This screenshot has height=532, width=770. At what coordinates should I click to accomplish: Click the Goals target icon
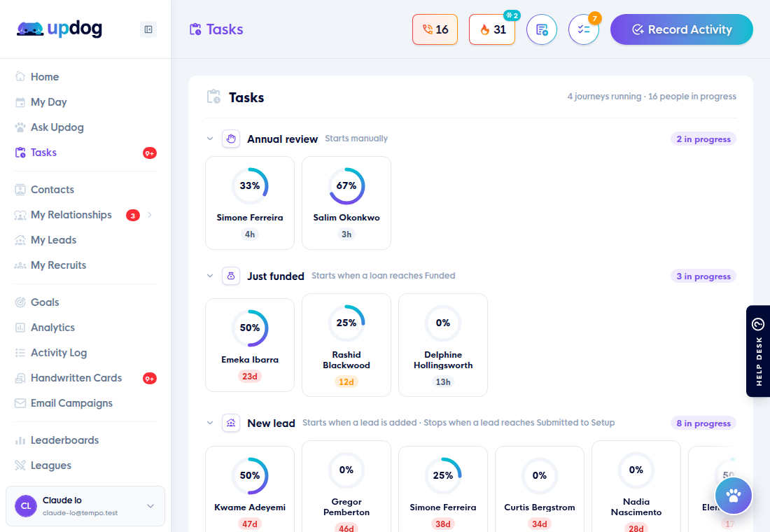coord(20,302)
